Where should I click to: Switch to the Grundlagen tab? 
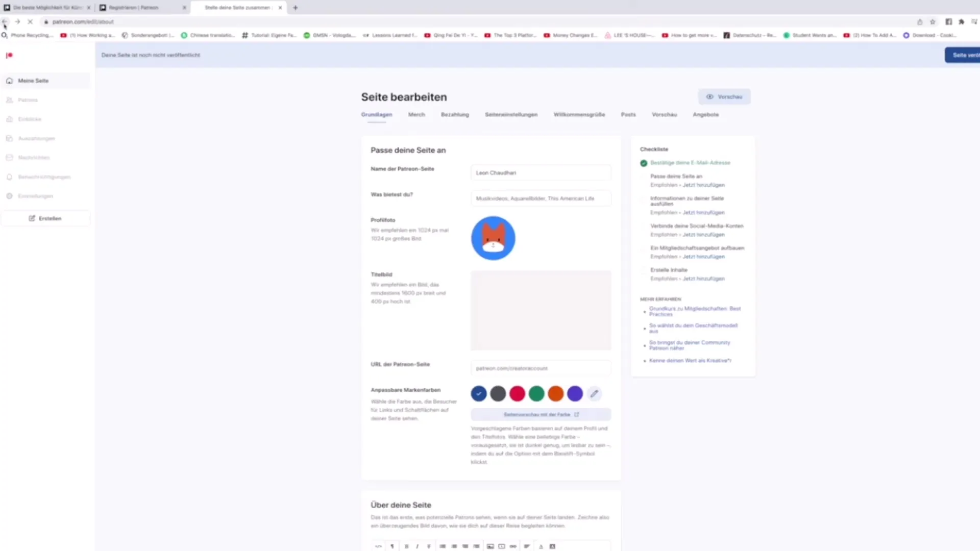coord(377,115)
